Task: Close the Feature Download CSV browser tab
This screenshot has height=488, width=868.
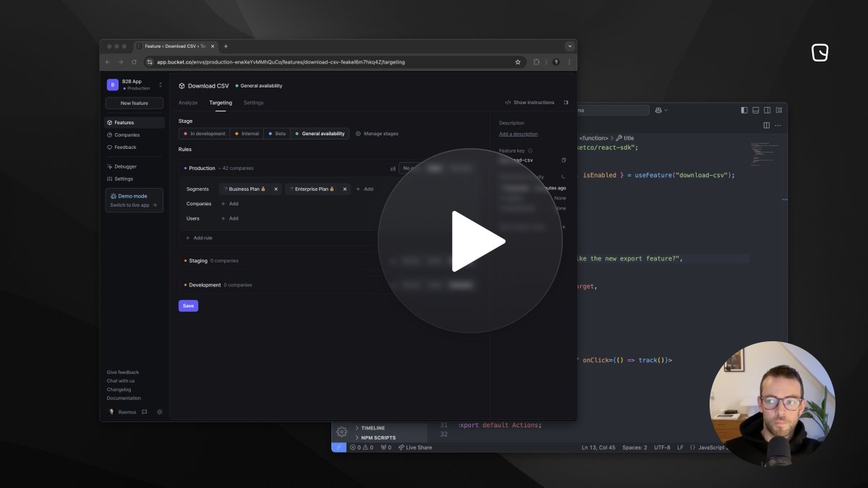Action: [212, 46]
